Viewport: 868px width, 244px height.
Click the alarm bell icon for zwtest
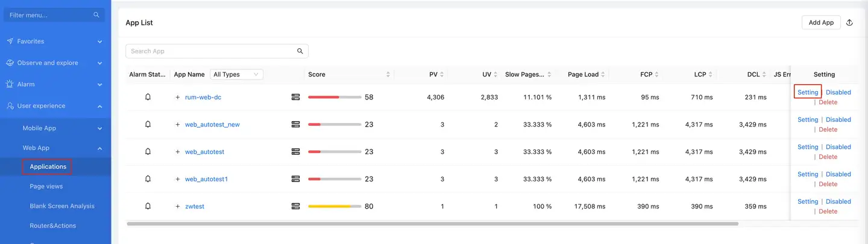click(x=148, y=206)
